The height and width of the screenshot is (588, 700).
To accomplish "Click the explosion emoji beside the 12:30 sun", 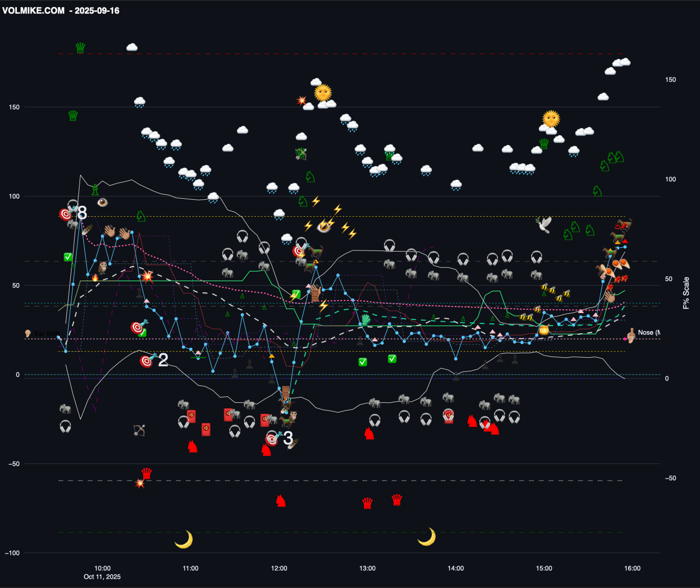I will click(x=301, y=101).
